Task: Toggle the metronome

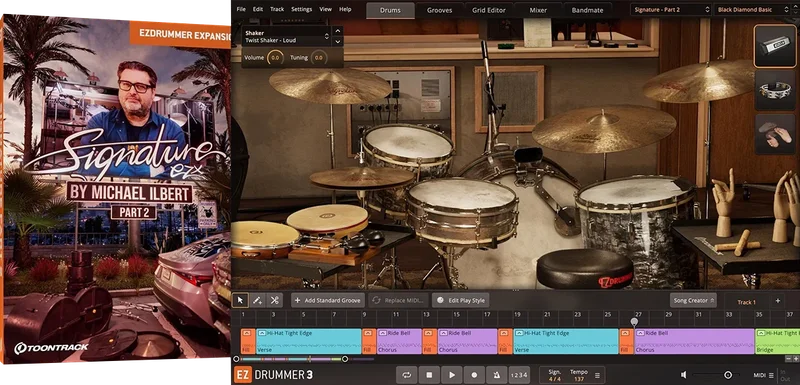Action: click(x=496, y=375)
